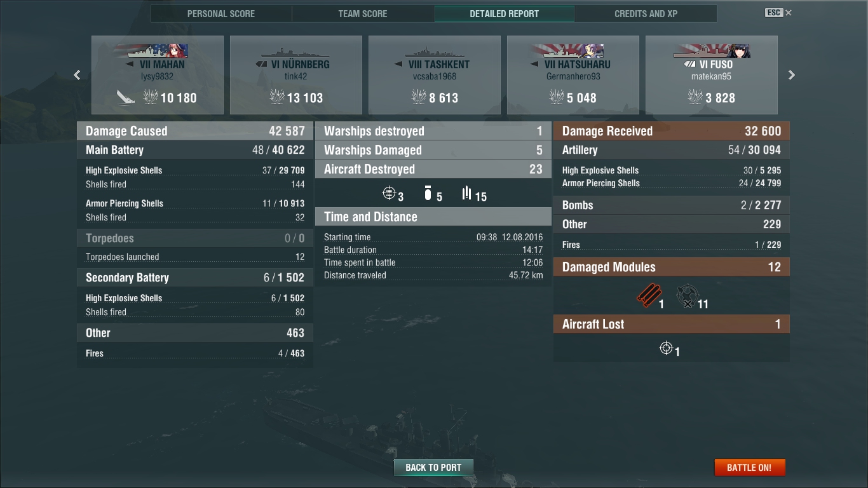Open the Team Score tab

click(363, 14)
